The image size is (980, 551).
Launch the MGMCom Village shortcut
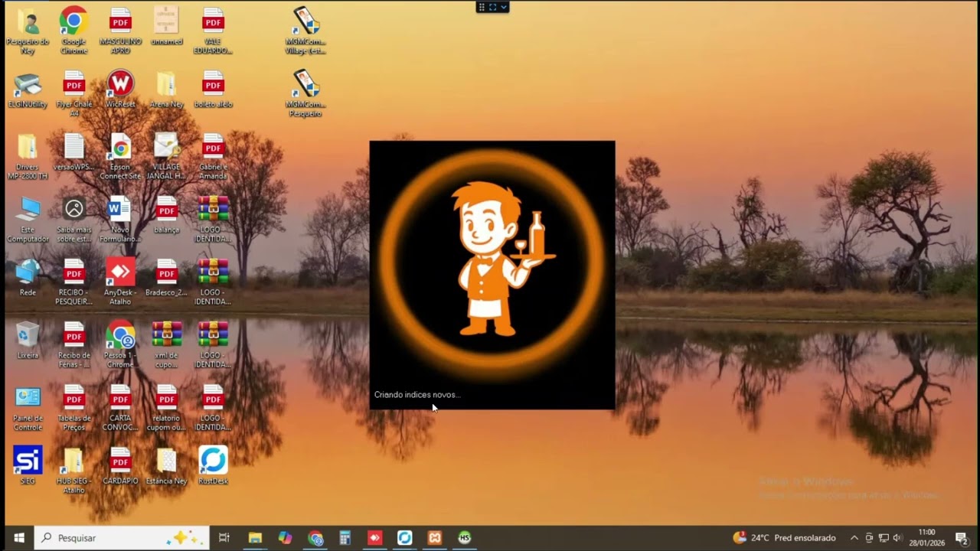point(305,31)
